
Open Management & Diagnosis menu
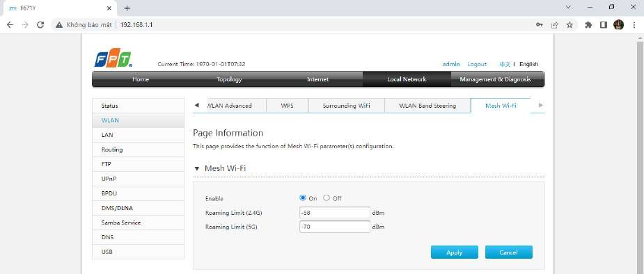point(495,79)
